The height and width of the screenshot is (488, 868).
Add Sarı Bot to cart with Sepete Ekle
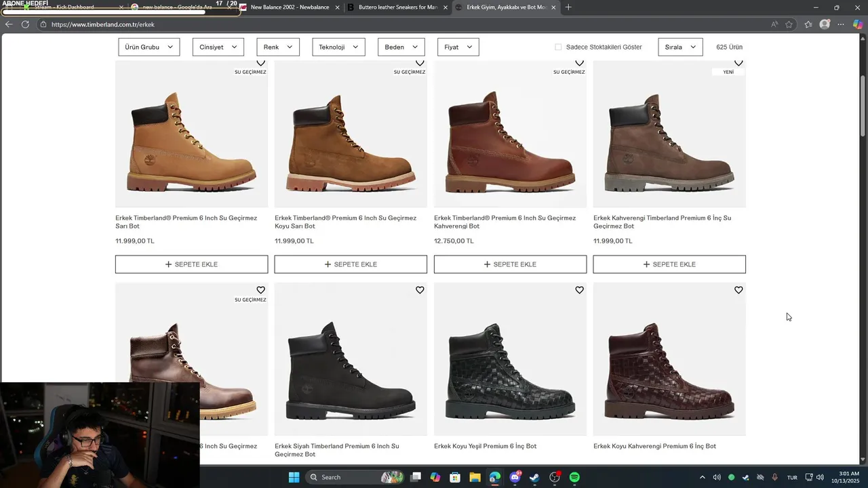191,264
